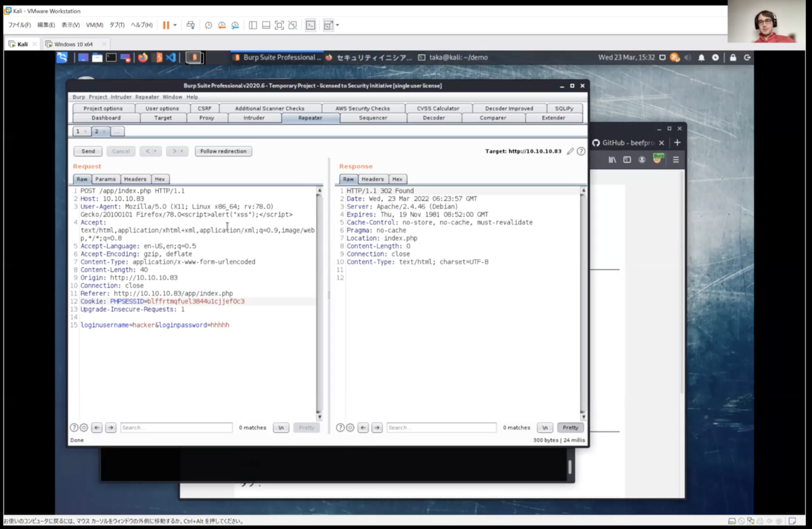Launch terminal icon in Kali panel

[x=111, y=57]
